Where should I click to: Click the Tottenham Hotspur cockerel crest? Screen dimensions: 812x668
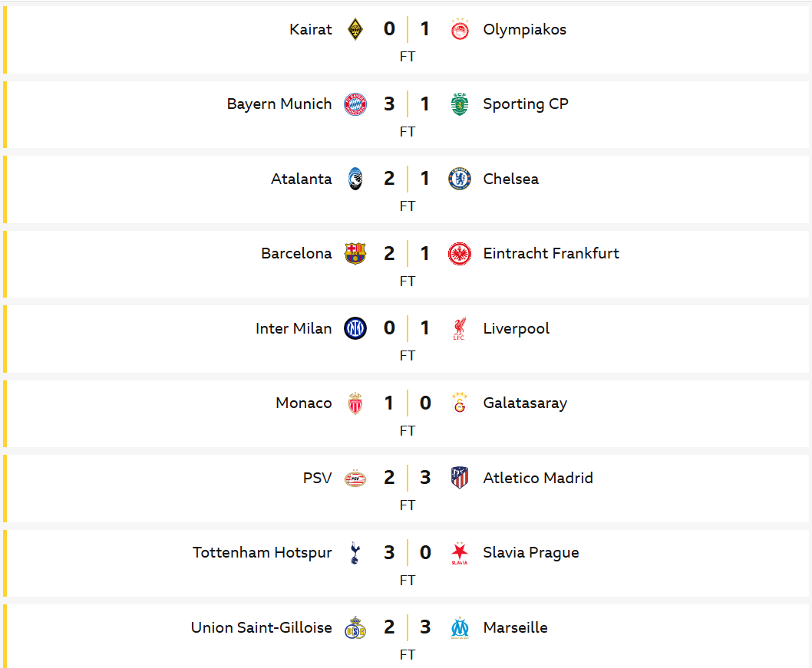(x=355, y=553)
